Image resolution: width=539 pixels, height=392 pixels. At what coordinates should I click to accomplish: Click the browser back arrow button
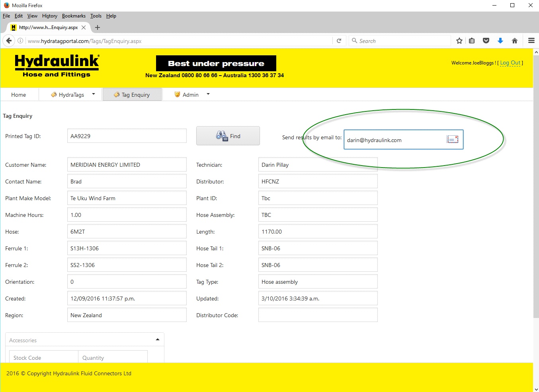[x=9, y=41]
